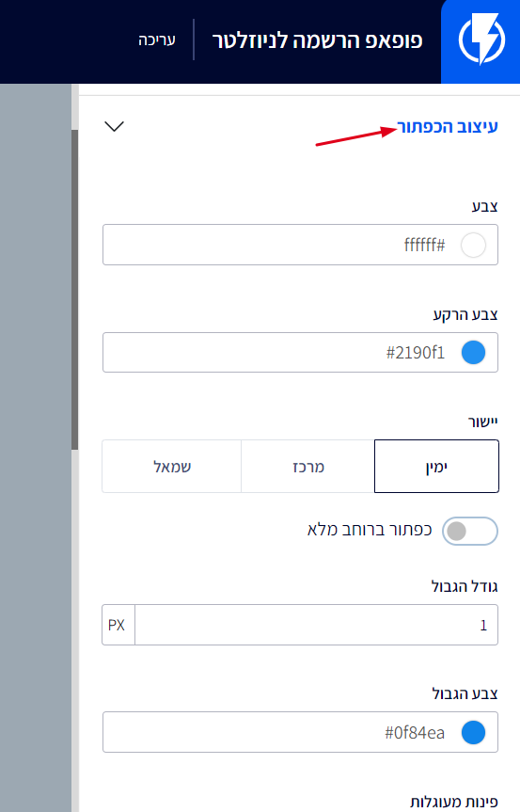Edit the #0f84ea border color field
Image resolution: width=520 pixels, height=812 pixels.
click(300, 732)
